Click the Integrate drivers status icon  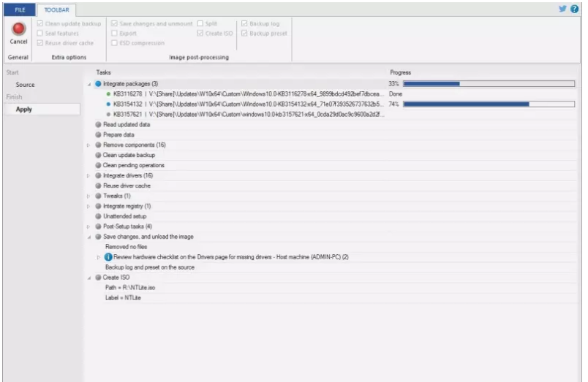tap(98, 175)
